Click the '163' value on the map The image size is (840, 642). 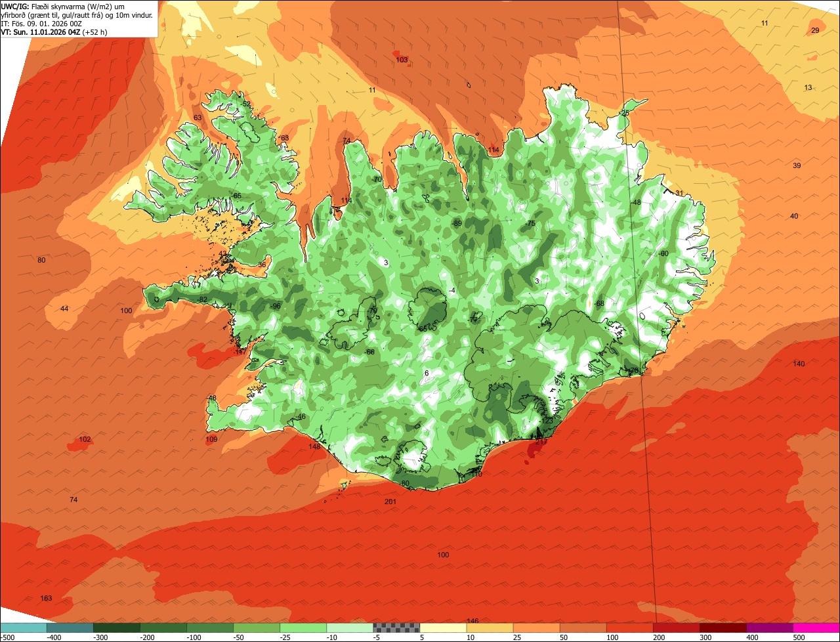click(x=46, y=598)
